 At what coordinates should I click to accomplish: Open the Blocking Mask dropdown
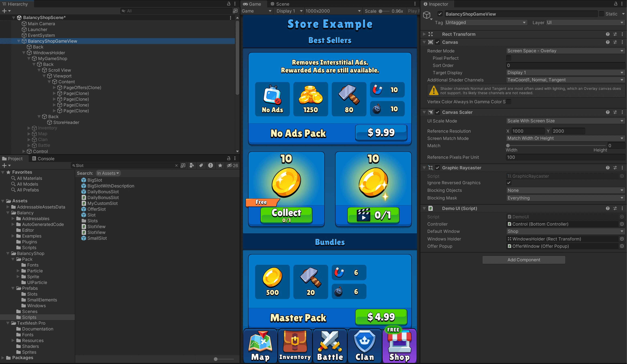pos(565,198)
